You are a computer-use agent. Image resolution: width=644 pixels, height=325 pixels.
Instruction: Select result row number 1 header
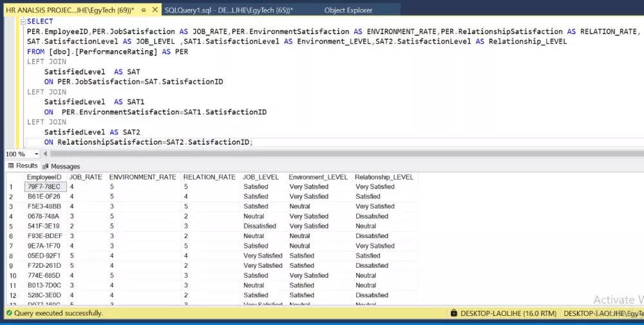(x=15, y=187)
